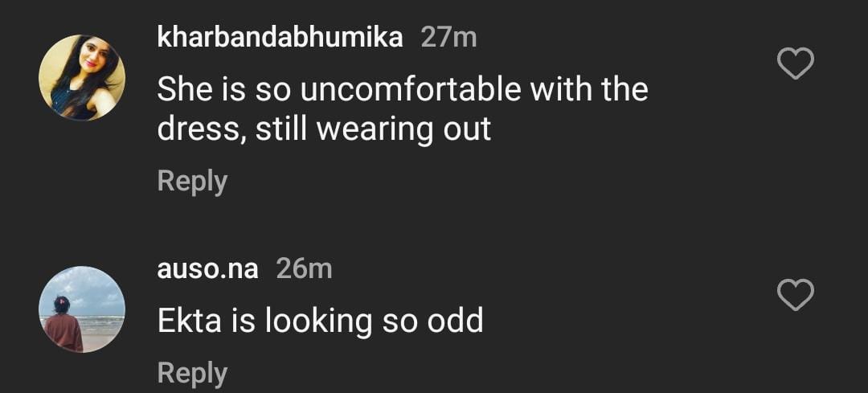Screen dimensions: 868x393
Task: Click the 26m timestamp
Action: [304, 268]
